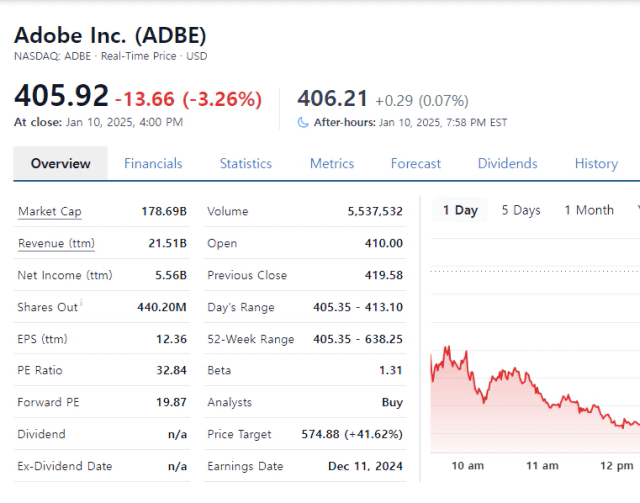View the History tab

click(x=596, y=163)
